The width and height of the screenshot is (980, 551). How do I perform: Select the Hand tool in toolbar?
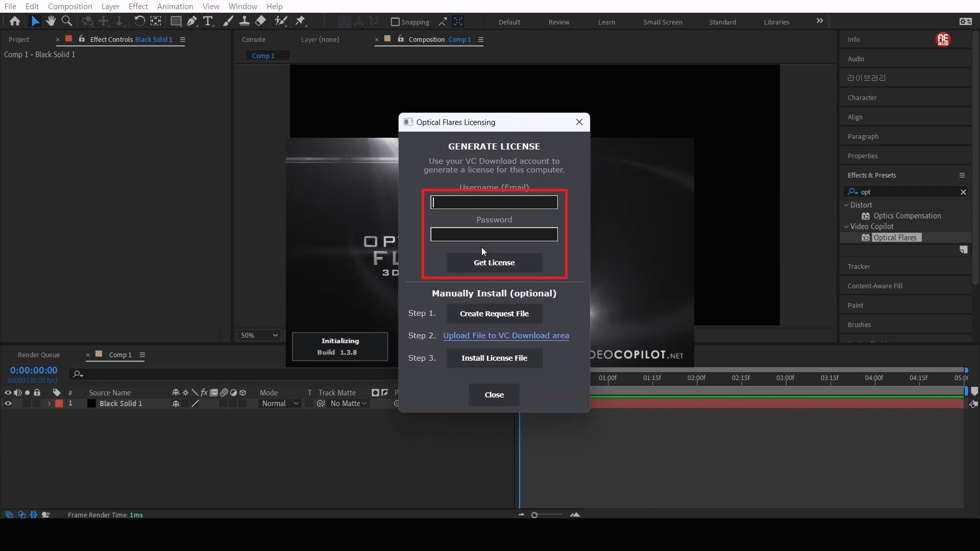(x=51, y=21)
